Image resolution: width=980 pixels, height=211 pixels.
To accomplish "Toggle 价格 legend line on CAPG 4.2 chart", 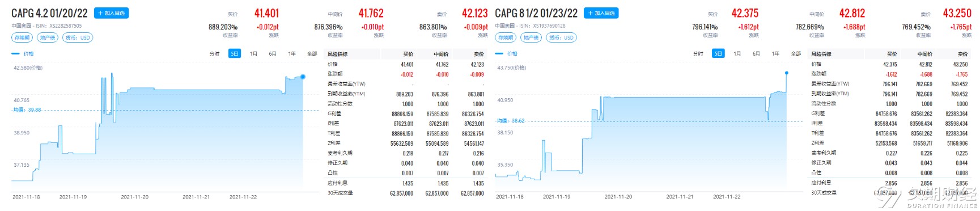I will (x=23, y=54).
